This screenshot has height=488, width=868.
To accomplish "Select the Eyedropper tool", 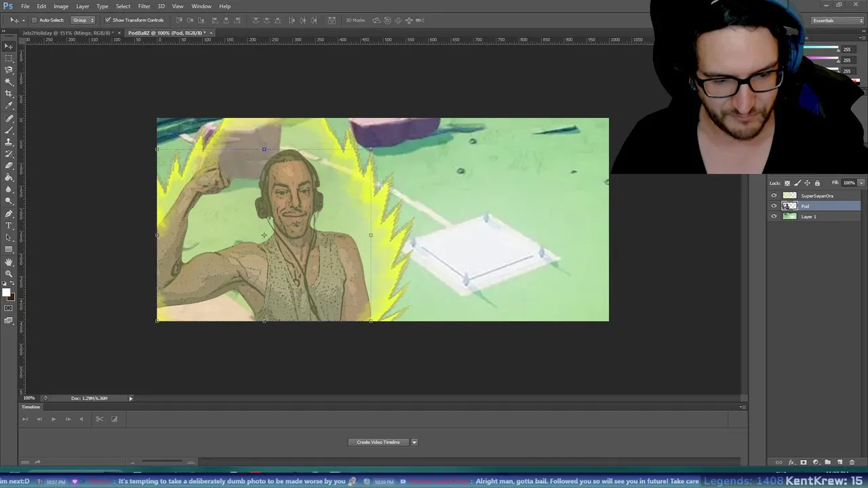I will (9, 106).
